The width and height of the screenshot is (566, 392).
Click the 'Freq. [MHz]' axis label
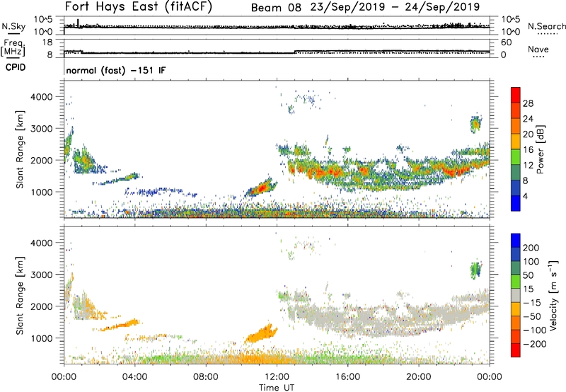[13, 48]
